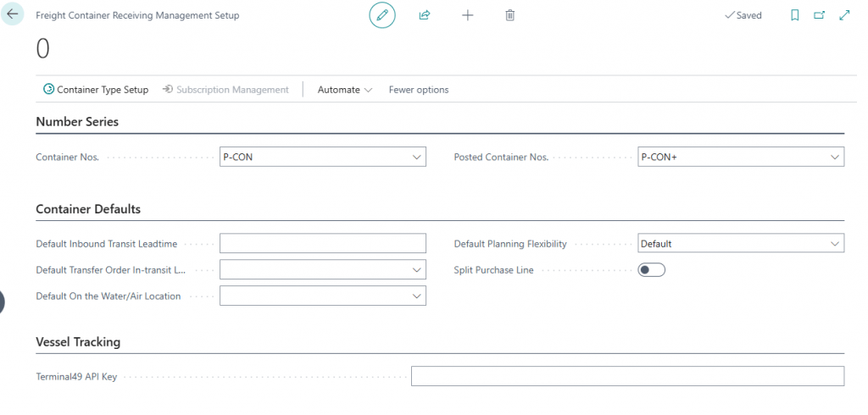868x415 pixels.
Task: Click the Split Purchase Line label
Action: coord(494,270)
